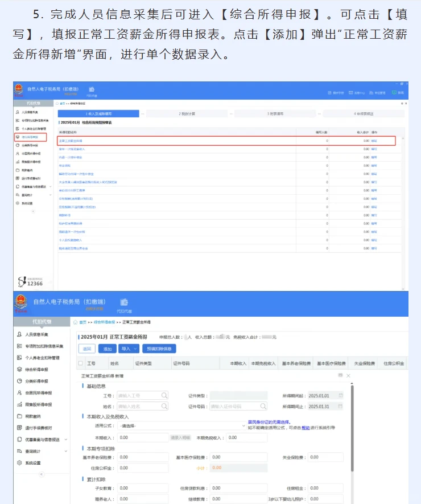The width and height of the screenshot is (421, 504).
Task: Click the 添加 button
Action: [108, 349]
